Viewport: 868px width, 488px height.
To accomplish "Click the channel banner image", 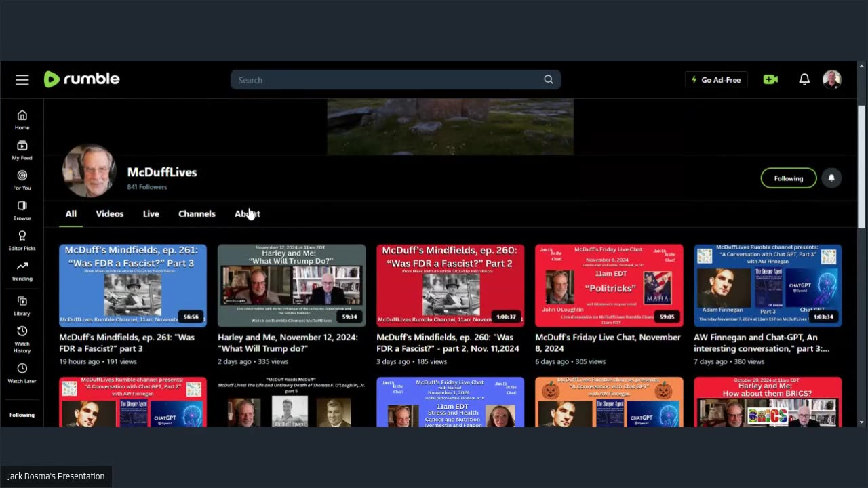I will point(450,127).
